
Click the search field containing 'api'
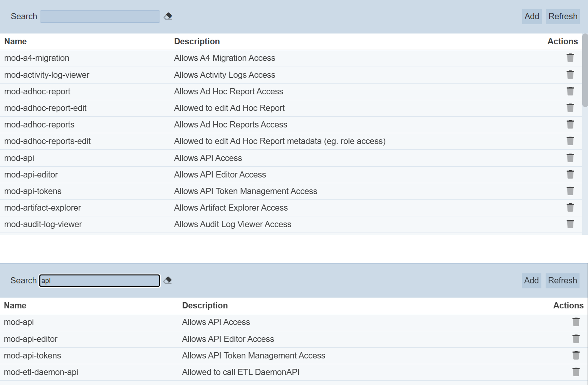click(x=100, y=281)
